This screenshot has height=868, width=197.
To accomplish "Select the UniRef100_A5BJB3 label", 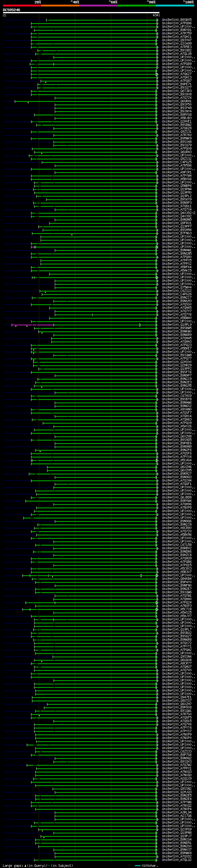I will (176, 118).
